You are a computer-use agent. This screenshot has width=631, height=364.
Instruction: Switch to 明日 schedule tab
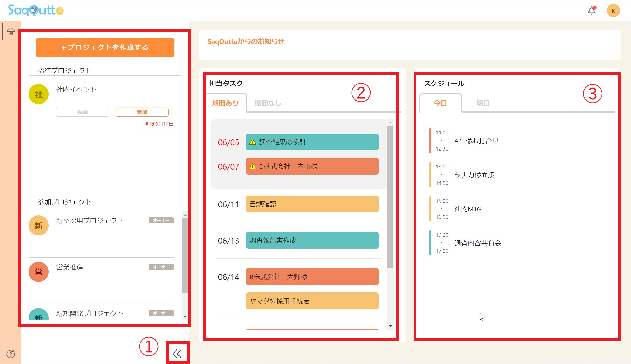pyautogui.click(x=483, y=103)
